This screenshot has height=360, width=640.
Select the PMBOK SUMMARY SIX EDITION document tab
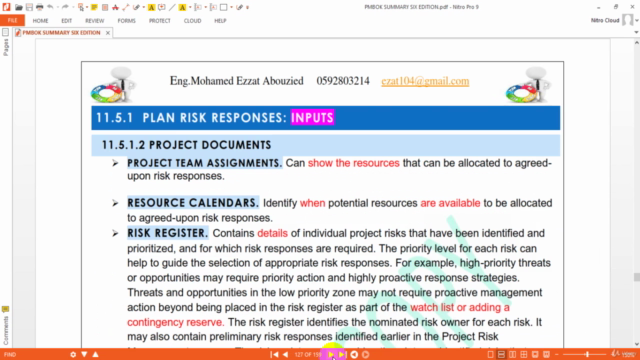tap(61, 33)
